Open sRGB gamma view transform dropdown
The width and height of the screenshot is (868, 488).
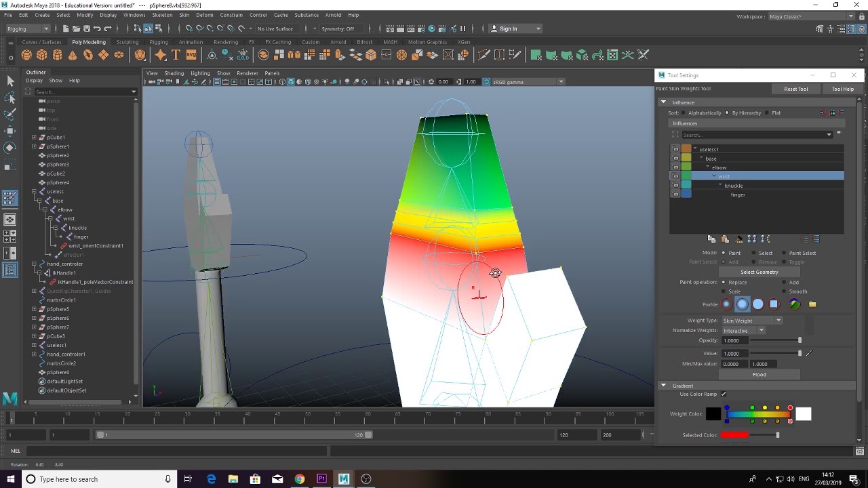[528, 82]
